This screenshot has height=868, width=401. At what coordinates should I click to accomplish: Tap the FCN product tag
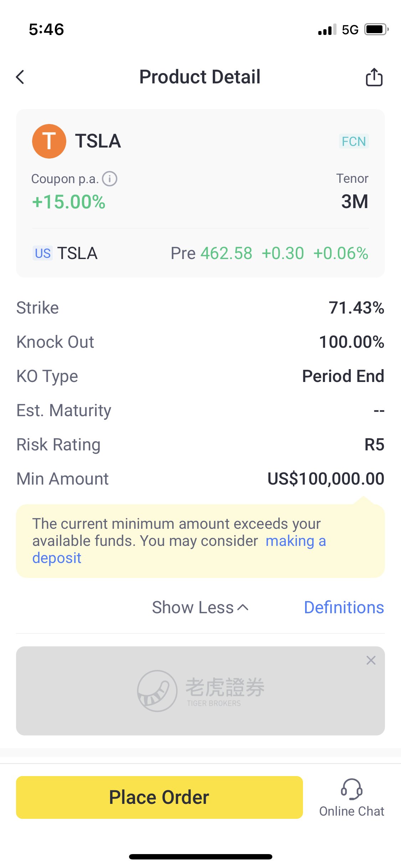354,141
